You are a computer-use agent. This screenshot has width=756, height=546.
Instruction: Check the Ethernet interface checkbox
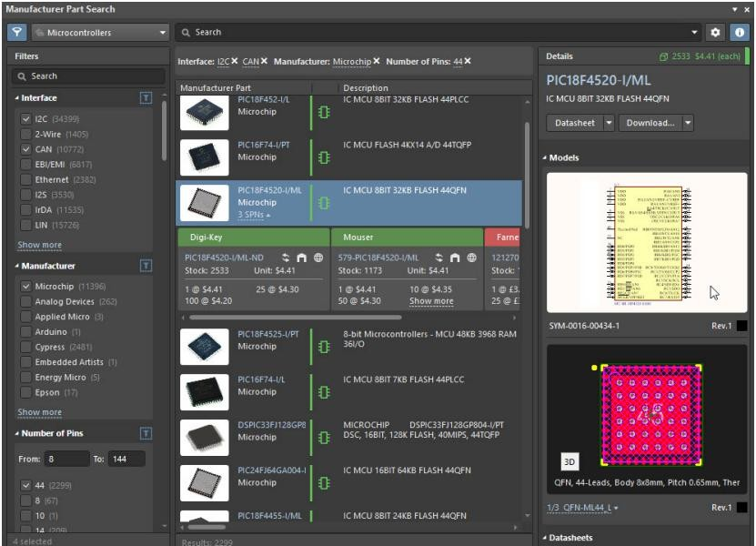tap(26, 179)
